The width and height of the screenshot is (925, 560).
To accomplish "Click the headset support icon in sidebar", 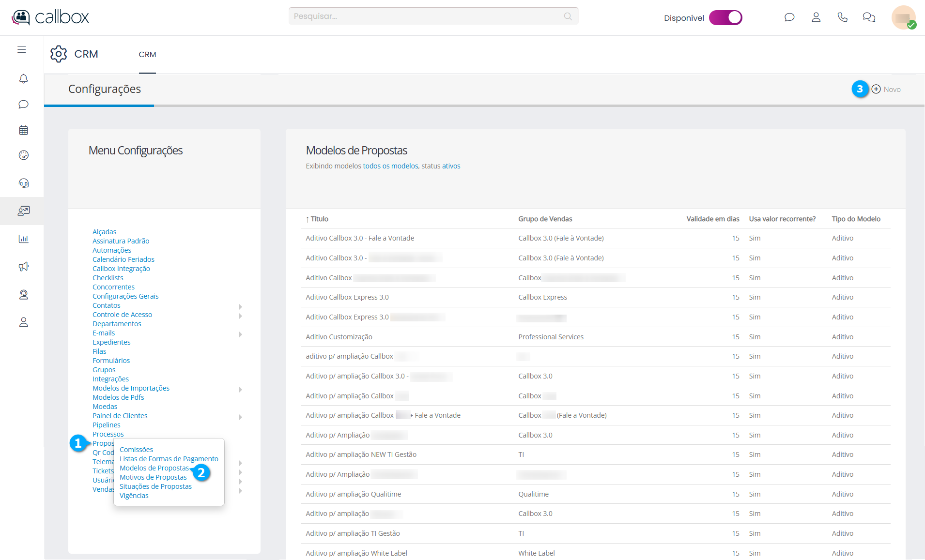I will [x=23, y=183].
